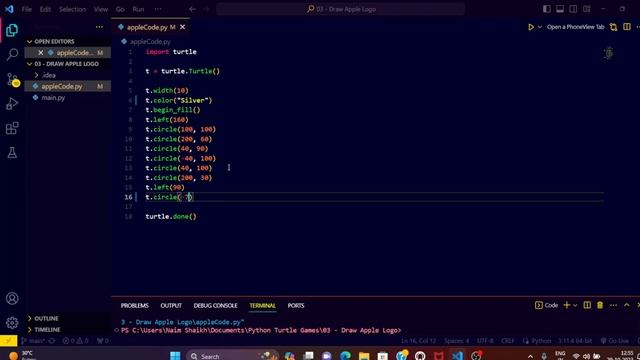Open the Explorer view in activity bar
Image resolution: width=640 pixels, height=360 pixels.
pos(12,30)
